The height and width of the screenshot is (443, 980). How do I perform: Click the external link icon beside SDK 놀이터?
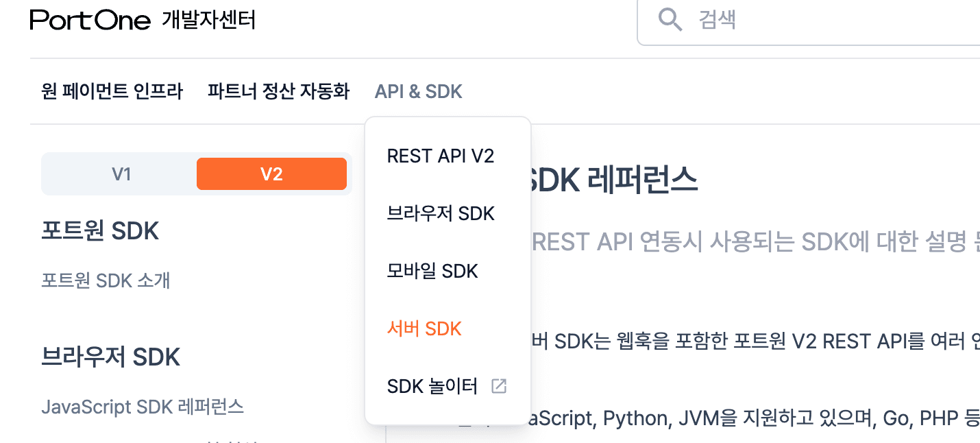click(499, 386)
